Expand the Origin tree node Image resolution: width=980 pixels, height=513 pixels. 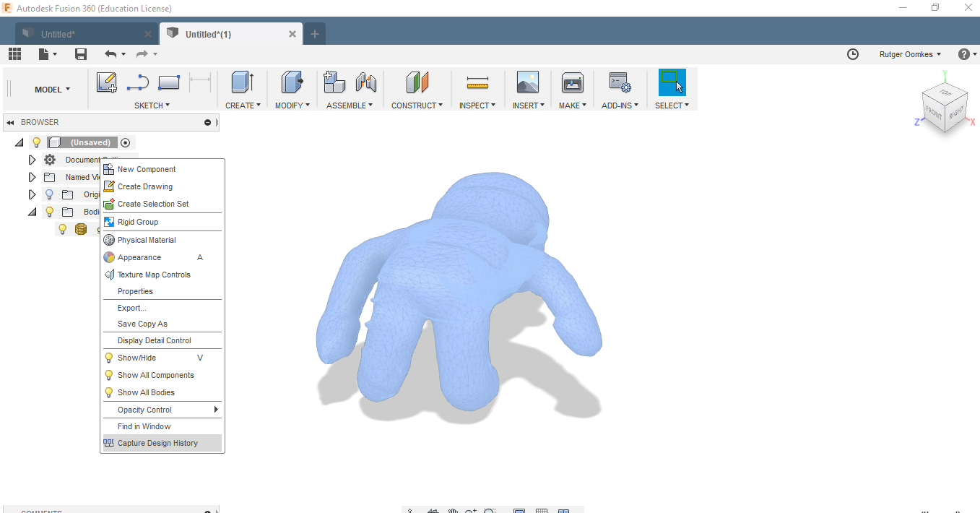click(32, 194)
